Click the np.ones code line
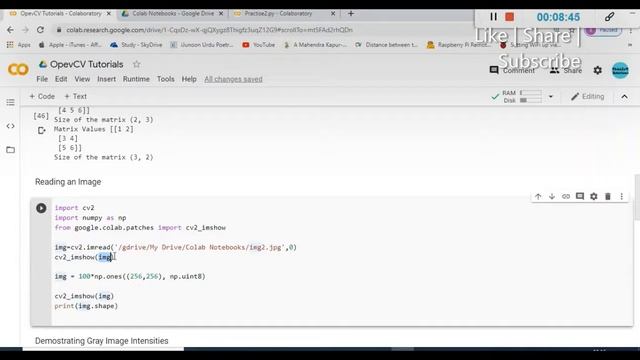Image resolution: width=640 pixels, height=360 pixels. point(130,276)
